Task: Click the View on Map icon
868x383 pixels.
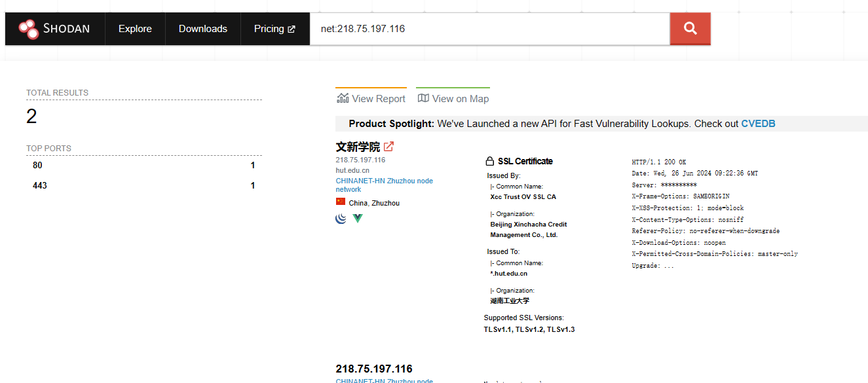Action: pos(423,98)
